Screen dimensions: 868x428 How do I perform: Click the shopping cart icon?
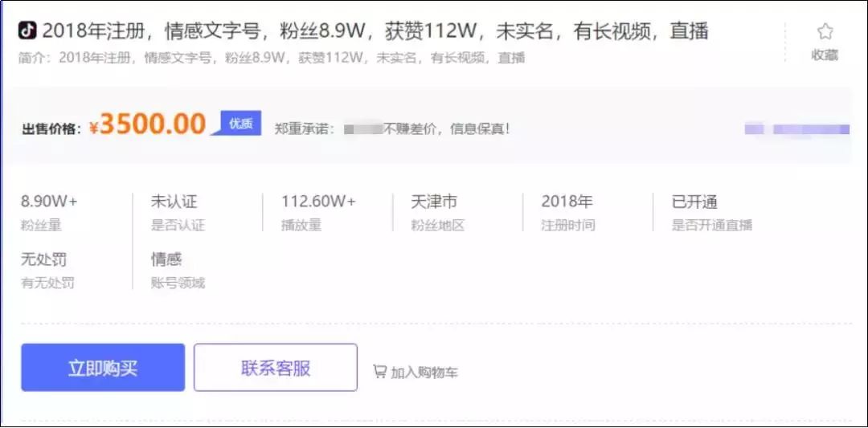(379, 371)
